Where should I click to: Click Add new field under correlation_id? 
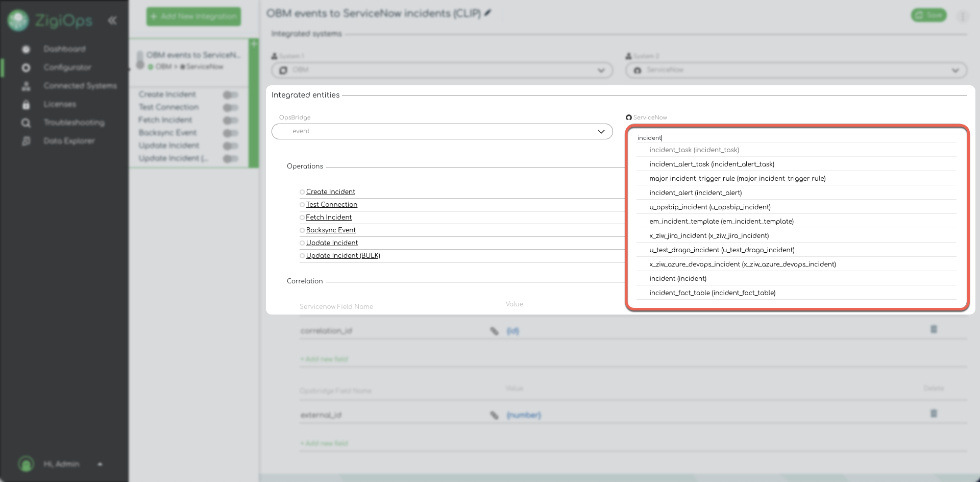325,359
